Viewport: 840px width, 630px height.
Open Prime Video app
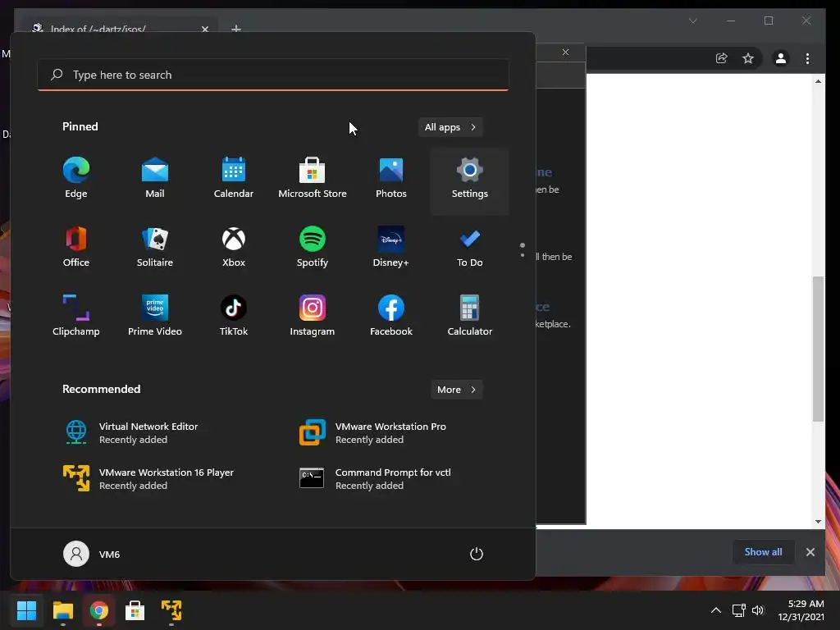pyautogui.click(x=155, y=316)
